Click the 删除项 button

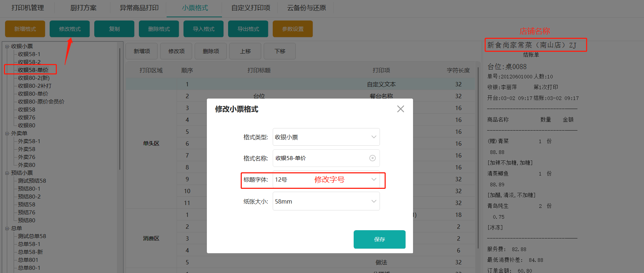pyautogui.click(x=211, y=51)
